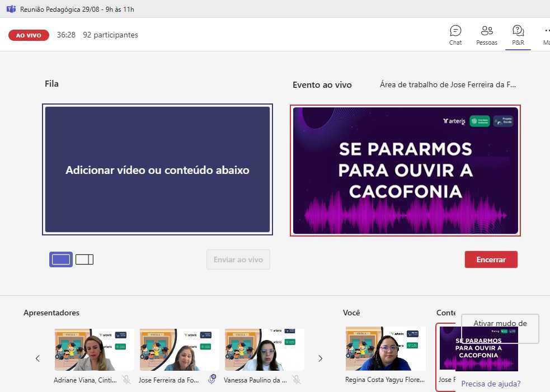The image size is (550, 392).
Task: Select Vanessa Paulino's video thumbnail
Action: [x=264, y=350]
